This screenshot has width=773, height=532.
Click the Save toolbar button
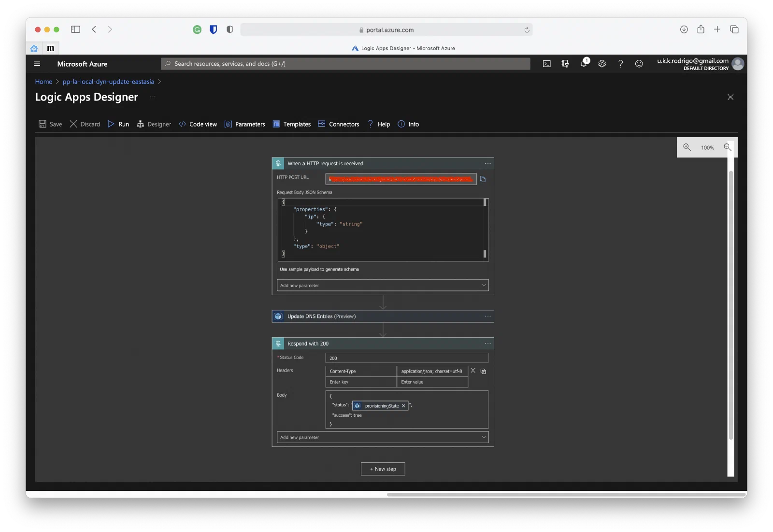pos(50,124)
